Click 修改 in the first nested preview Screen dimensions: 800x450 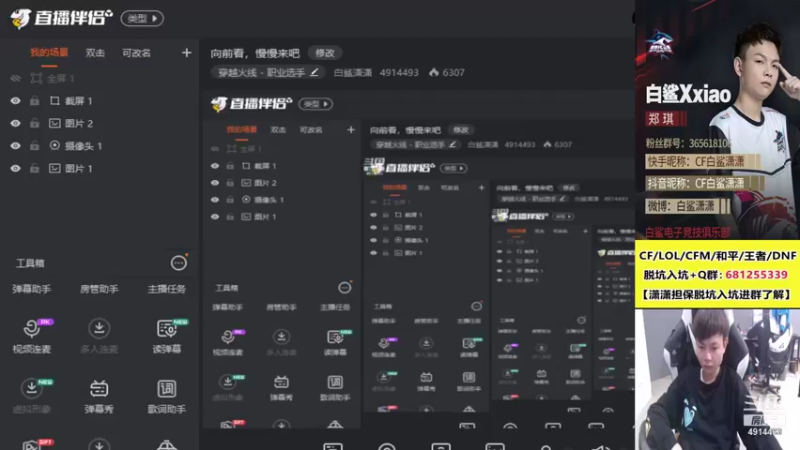(460, 130)
